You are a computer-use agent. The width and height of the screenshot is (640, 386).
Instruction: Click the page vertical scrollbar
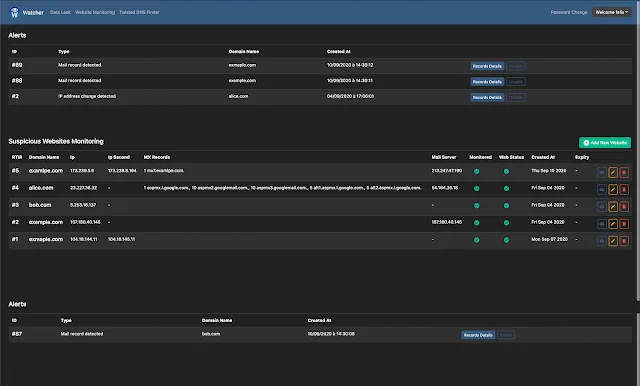(638, 163)
